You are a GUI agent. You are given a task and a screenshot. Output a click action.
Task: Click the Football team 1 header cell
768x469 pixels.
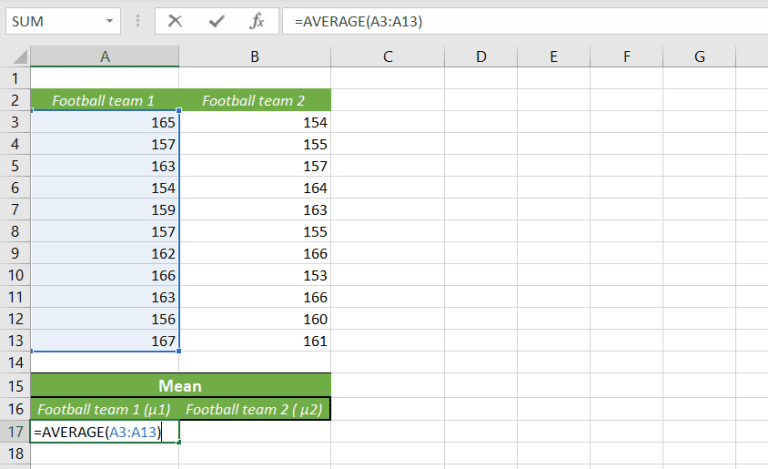[105, 100]
